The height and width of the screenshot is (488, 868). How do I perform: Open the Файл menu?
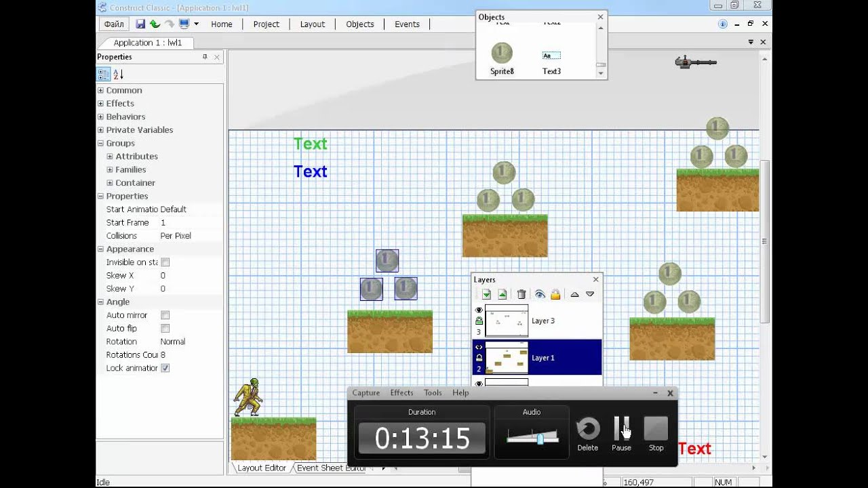[114, 24]
